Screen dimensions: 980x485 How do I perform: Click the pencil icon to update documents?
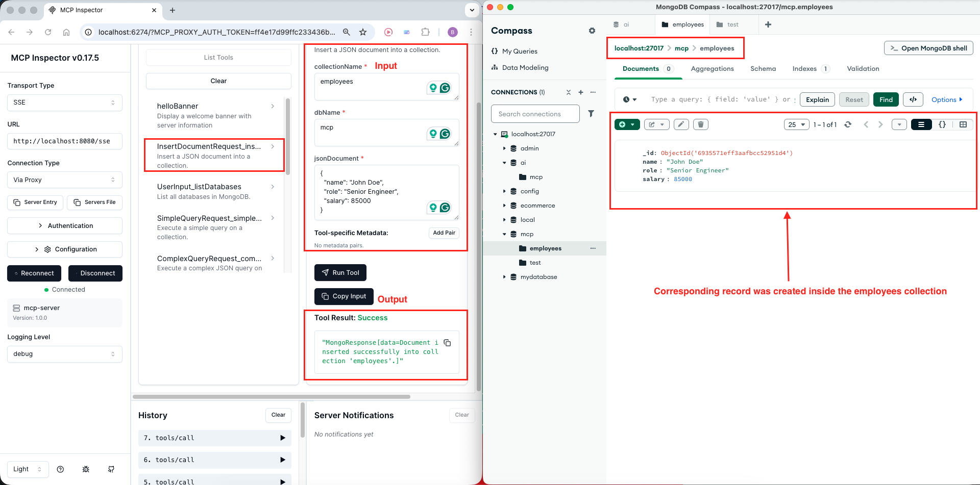coord(681,124)
